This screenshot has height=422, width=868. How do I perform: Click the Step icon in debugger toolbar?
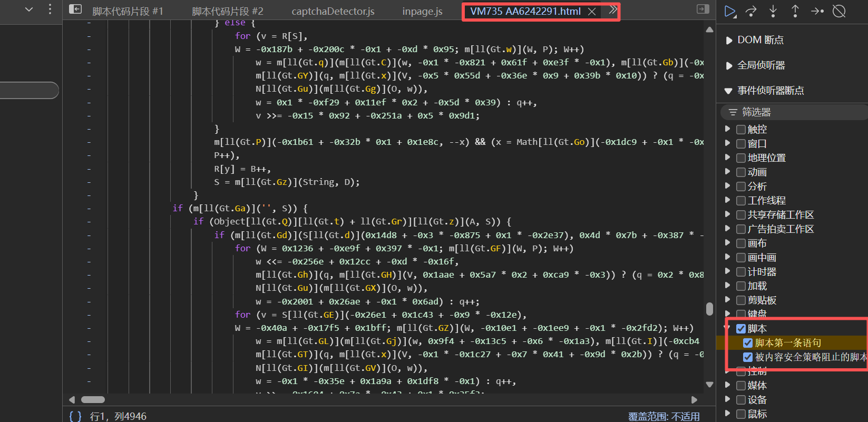click(x=817, y=11)
